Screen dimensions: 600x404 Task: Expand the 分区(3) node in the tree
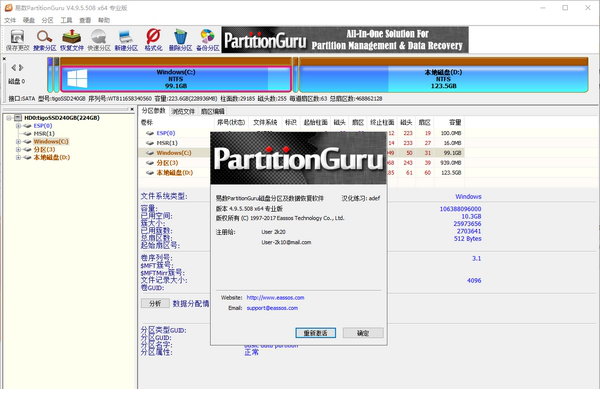pos(18,149)
